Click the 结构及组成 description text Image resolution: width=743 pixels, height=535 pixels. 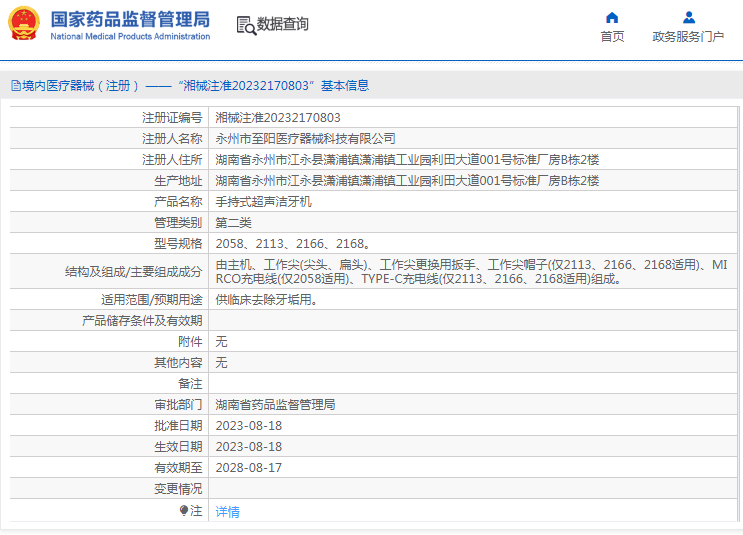click(471, 272)
